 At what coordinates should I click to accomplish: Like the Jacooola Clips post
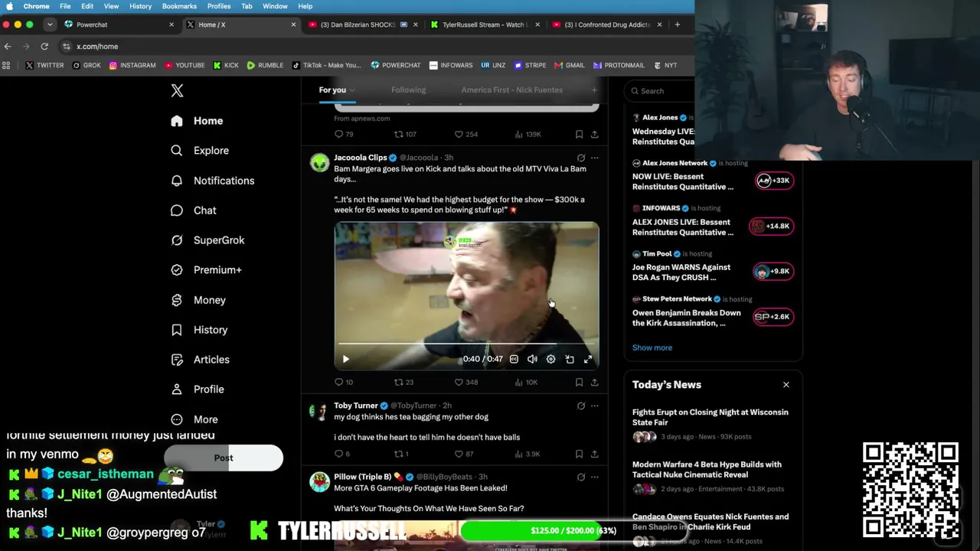[466, 382]
